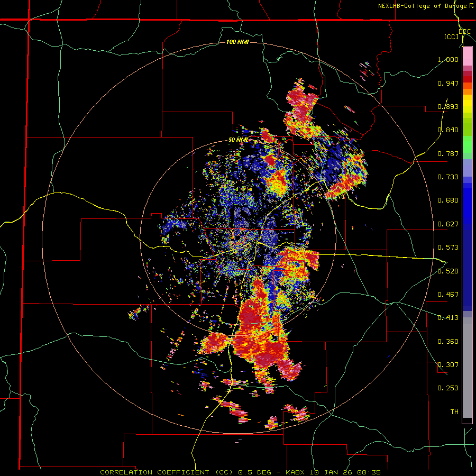Select the 0.307 legend value

(448, 365)
